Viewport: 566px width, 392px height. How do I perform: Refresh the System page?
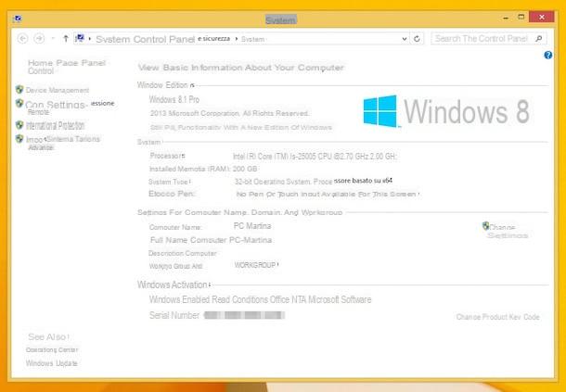coord(417,39)
